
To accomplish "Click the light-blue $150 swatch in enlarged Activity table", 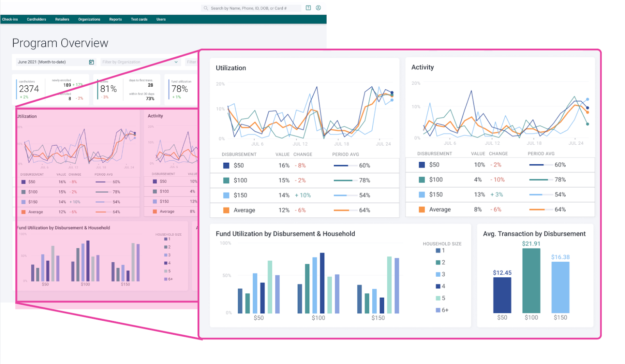I will (x=422, y=194).
